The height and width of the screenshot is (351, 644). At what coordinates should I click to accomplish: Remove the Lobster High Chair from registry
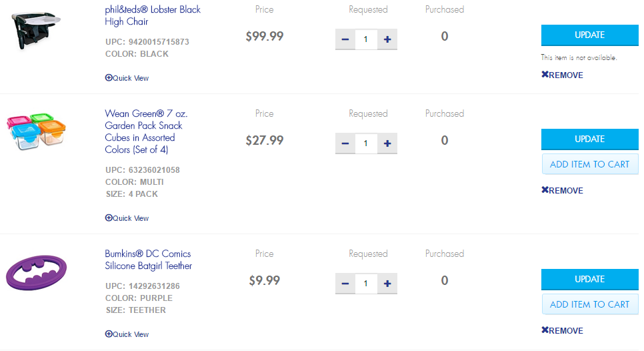562,75
